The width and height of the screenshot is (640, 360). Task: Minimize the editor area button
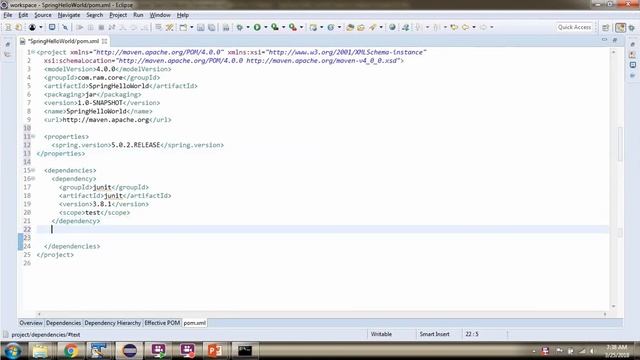click(604, 40)
